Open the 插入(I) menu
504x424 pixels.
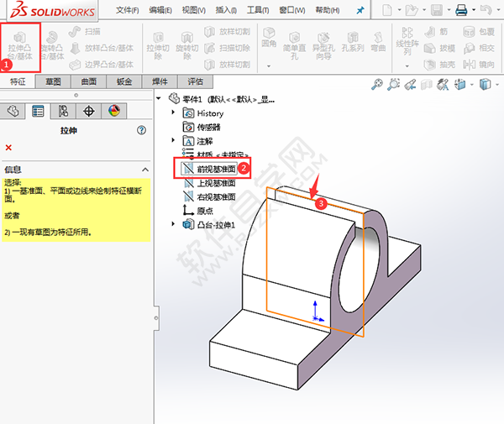point(226,10)
